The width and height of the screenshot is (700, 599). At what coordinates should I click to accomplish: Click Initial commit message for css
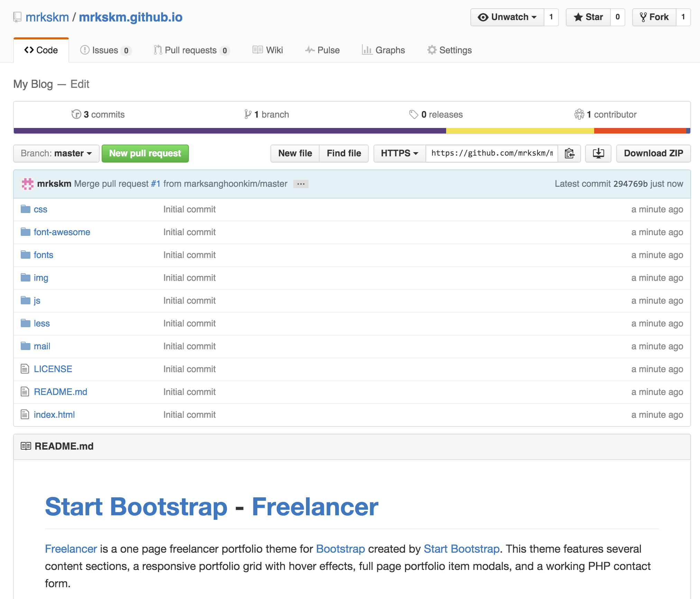tap(190, 209)
